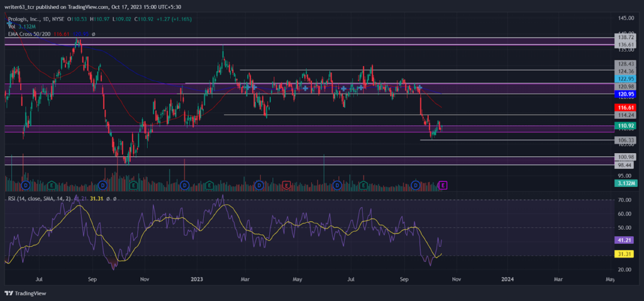
Task: Click the rightmost green E earnings marker
Action: coord(364,186)
